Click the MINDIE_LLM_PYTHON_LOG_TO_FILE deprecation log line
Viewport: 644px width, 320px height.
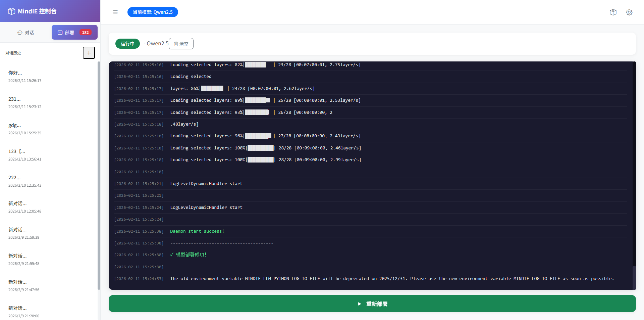coord(370,279)
